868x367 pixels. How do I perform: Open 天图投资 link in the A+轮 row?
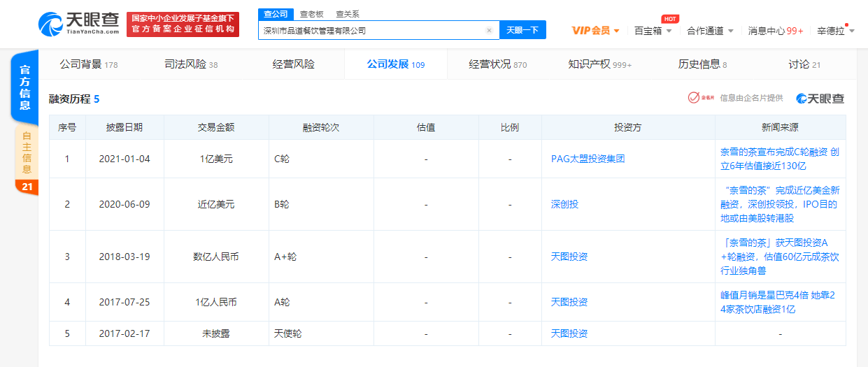coord(569,257)
